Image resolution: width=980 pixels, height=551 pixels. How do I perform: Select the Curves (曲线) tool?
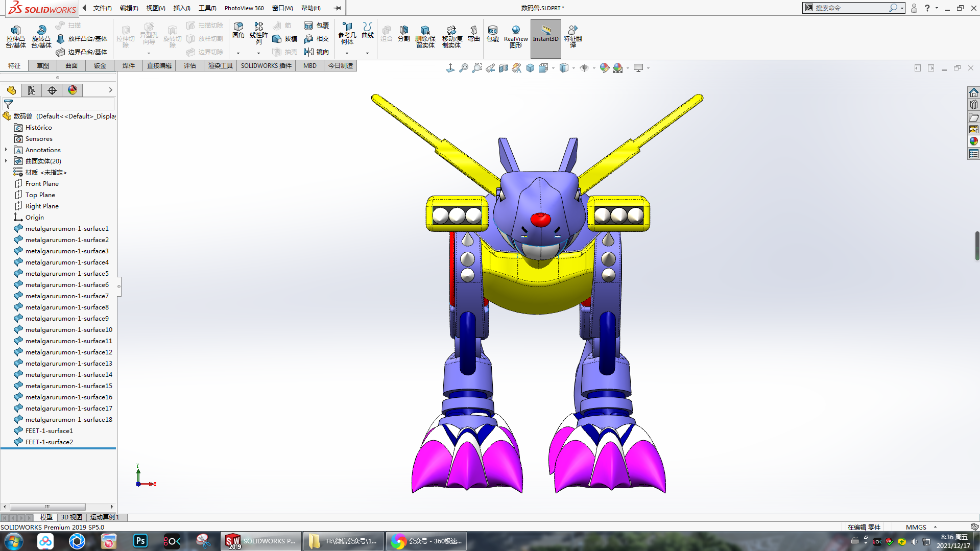(368, 30)
